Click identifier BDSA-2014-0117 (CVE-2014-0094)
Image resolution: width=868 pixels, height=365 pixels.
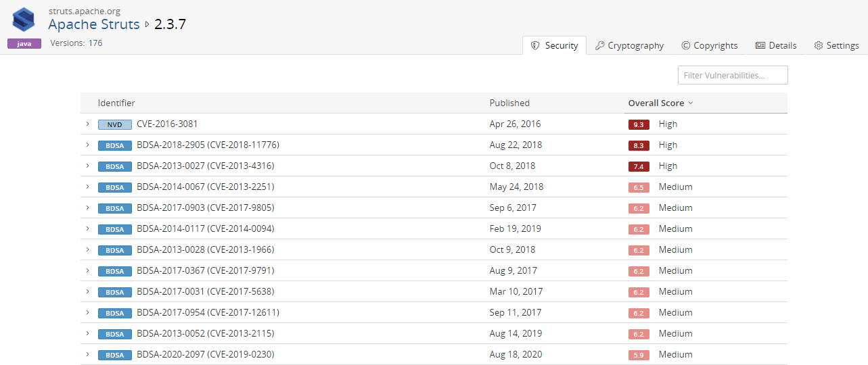pos(206,228)
